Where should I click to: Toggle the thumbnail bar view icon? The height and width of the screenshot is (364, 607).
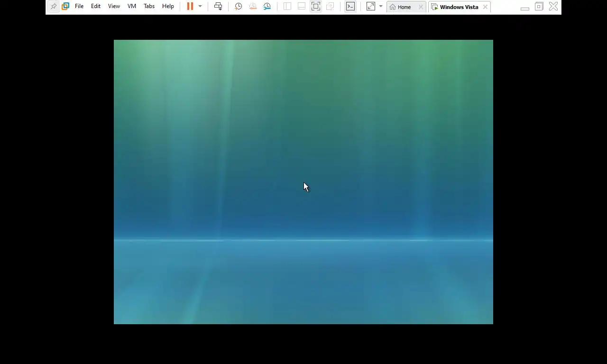[x=302, y=7]
